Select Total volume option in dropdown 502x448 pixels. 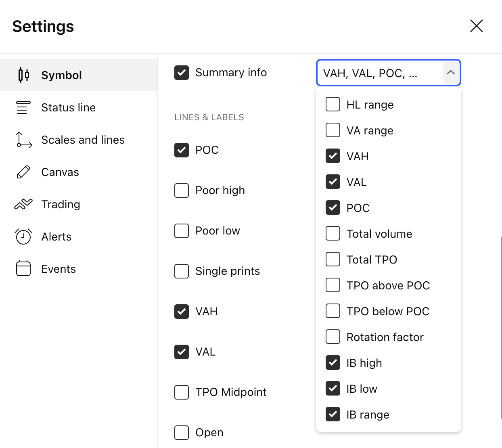click(x=333, y=234)
